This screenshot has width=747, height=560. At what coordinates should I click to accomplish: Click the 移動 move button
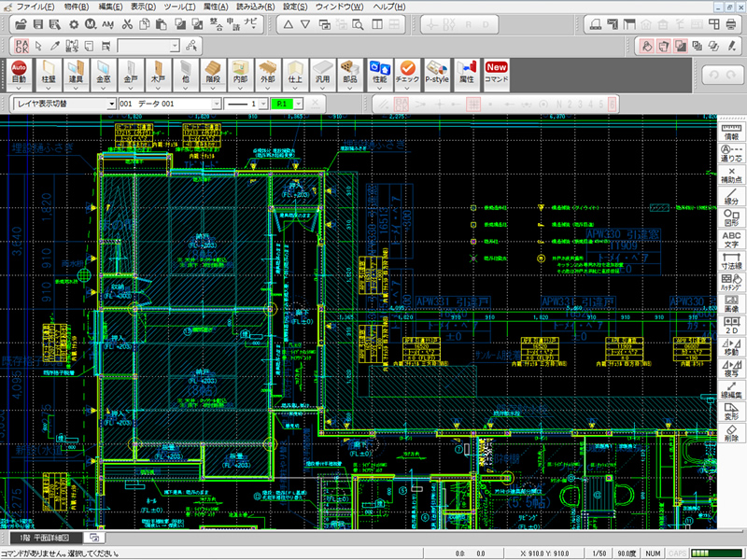point(731,347)
